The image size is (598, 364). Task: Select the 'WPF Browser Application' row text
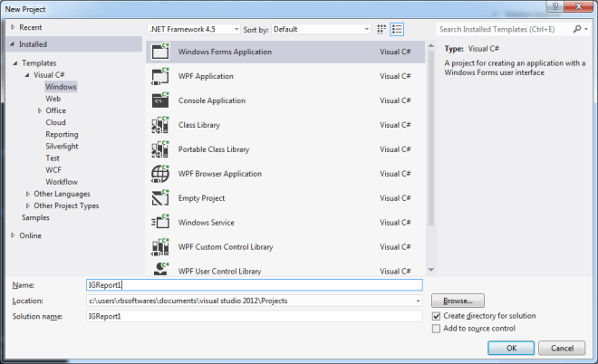[x=220, y=174]
